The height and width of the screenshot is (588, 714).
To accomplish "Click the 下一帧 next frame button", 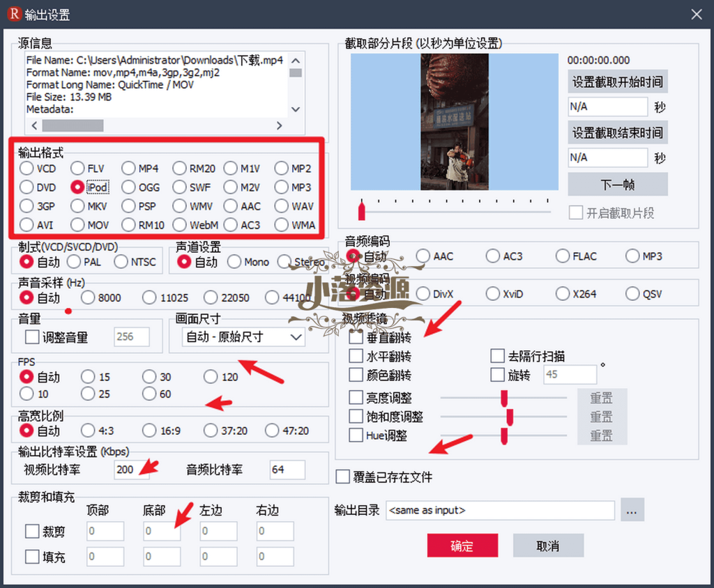I will click(618, 185).
